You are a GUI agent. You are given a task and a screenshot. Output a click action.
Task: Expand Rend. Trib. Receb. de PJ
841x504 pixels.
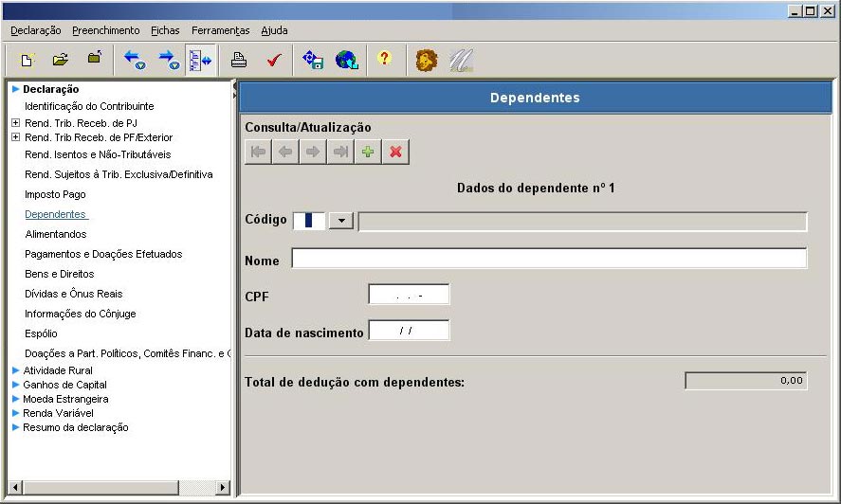15,123
